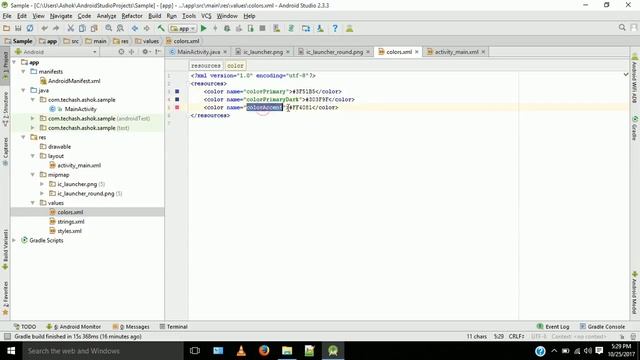
Task: Click the Collapse All icon in Project panel
Action: click(x=131, y=52)
